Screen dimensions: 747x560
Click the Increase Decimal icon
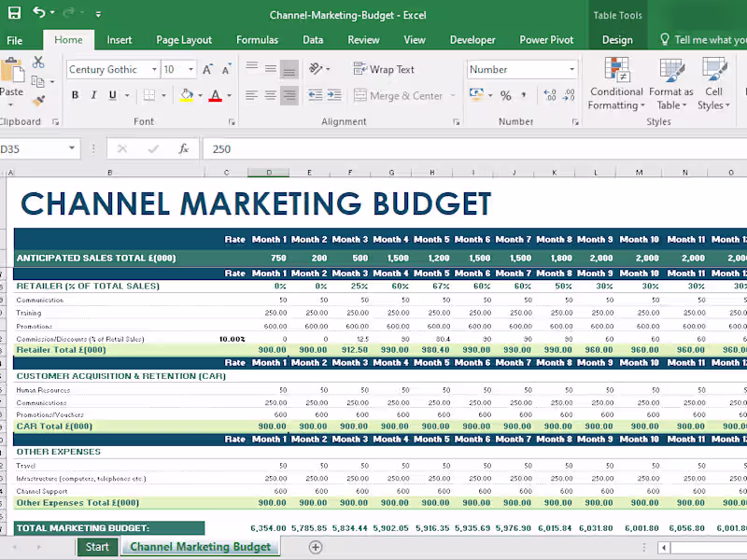click(549, 96)
